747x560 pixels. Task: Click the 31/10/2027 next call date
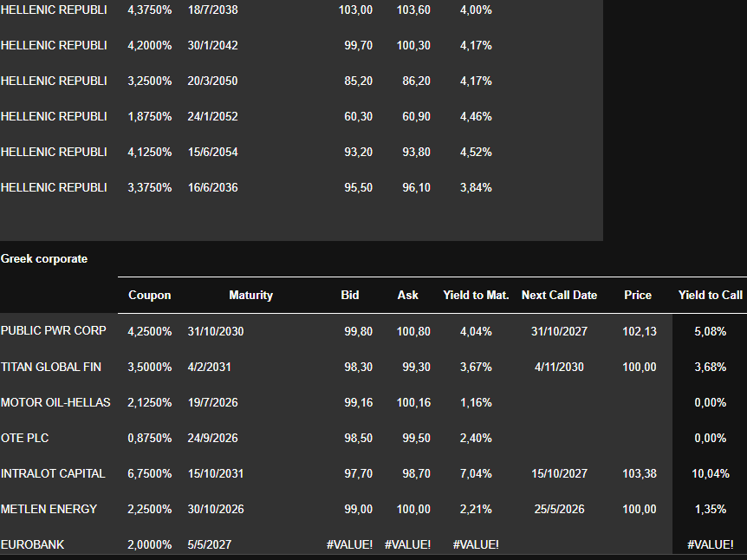tap(559, 331)
